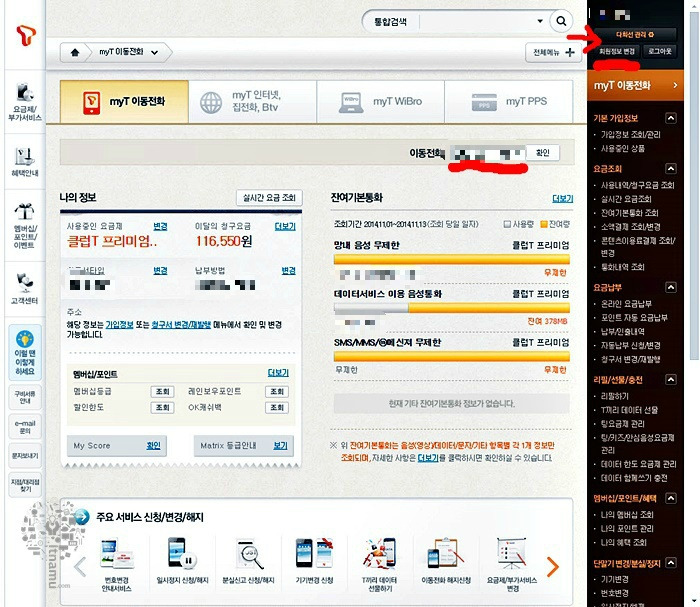Click 조회 button for 할인한도
This screenshot has width=700, height=607.
click(162, 407)
